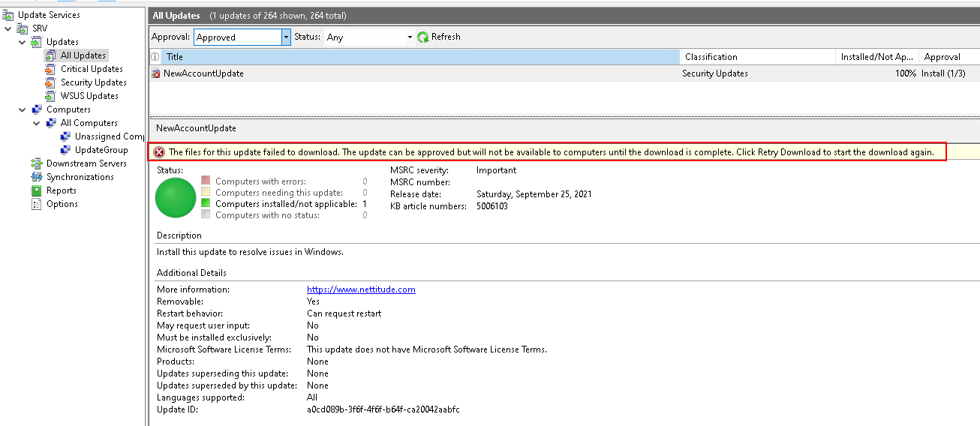This screenshot has height=426, width=980.
Task: Click the Reports icon in sidebar
Action: click(36, 190)
